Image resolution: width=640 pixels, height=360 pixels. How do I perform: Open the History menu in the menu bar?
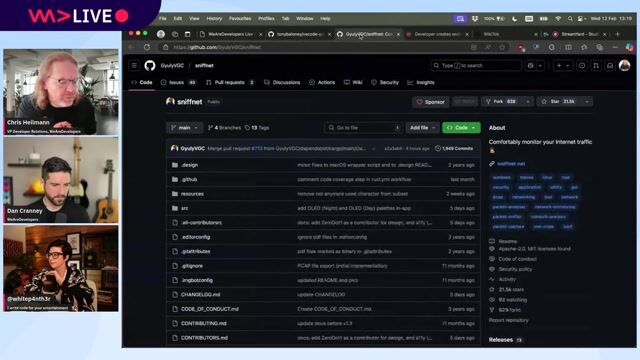coord(214,19)
